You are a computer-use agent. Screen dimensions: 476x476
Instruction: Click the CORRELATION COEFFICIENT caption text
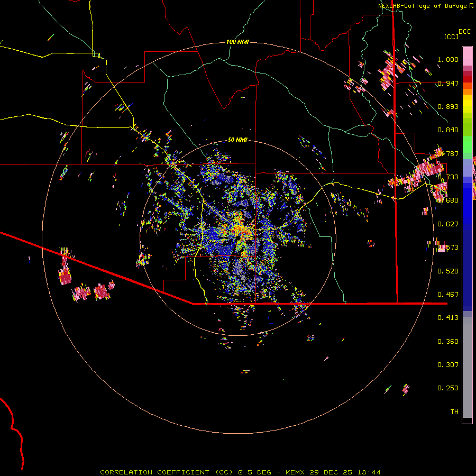point(154,472)
